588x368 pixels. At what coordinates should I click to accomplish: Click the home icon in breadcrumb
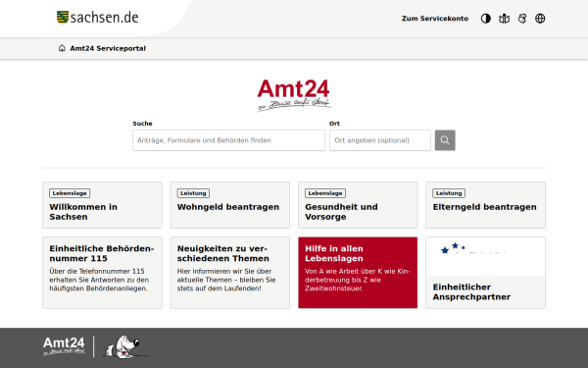tap(62, 48)
